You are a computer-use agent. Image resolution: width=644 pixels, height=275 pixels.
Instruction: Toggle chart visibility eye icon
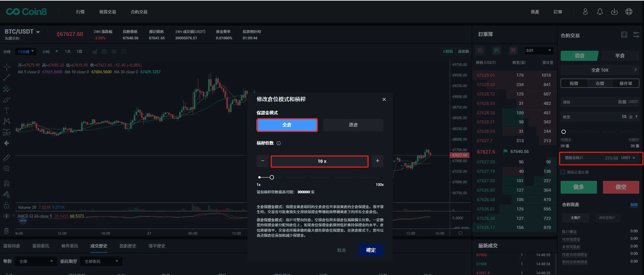6,216
